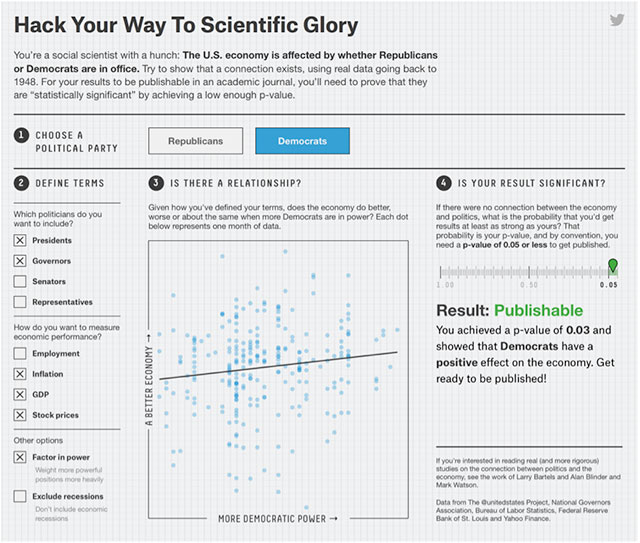Click the green p-value marker pin

click(613, 265)
